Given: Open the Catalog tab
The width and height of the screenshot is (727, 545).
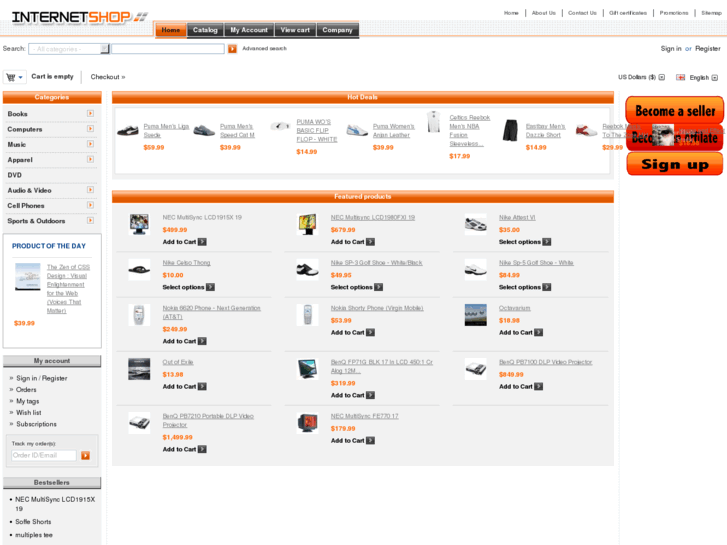Looking at the screenshot, I should [x=205, y=30].
